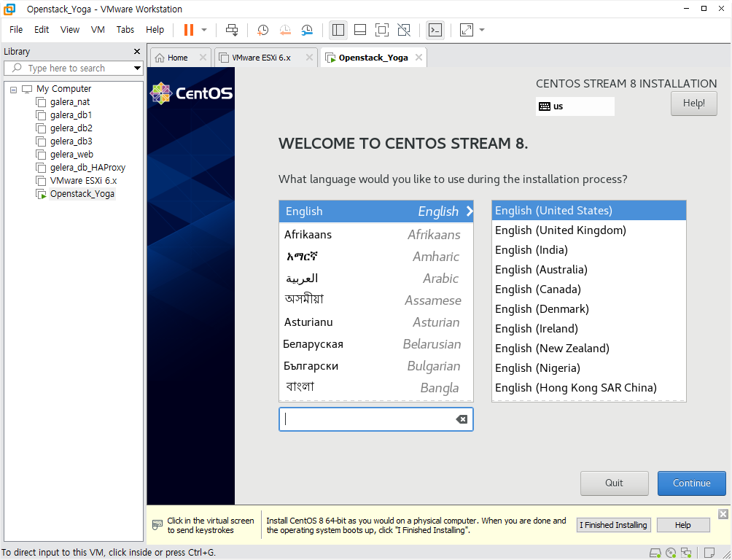Image resolution: width=732 pixels, height=560 pixels.
Task: Select galera_db1 in the library
Action: point(71,115)
